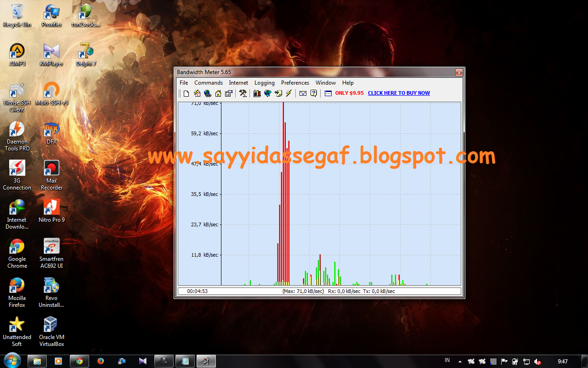Open the Preferences menu
The height and width of the screenshot is (368, 588).
tap(294, 83)
